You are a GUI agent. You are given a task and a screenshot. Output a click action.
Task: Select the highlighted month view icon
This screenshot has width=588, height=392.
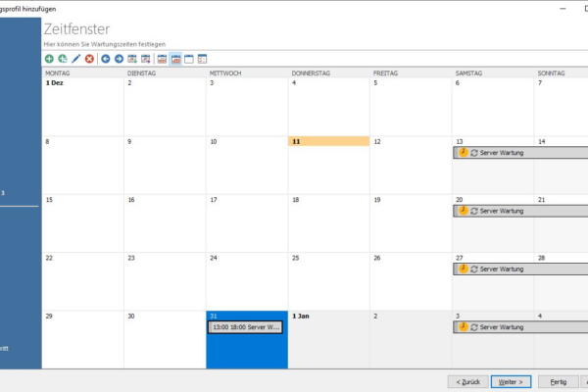coord(175,59)
